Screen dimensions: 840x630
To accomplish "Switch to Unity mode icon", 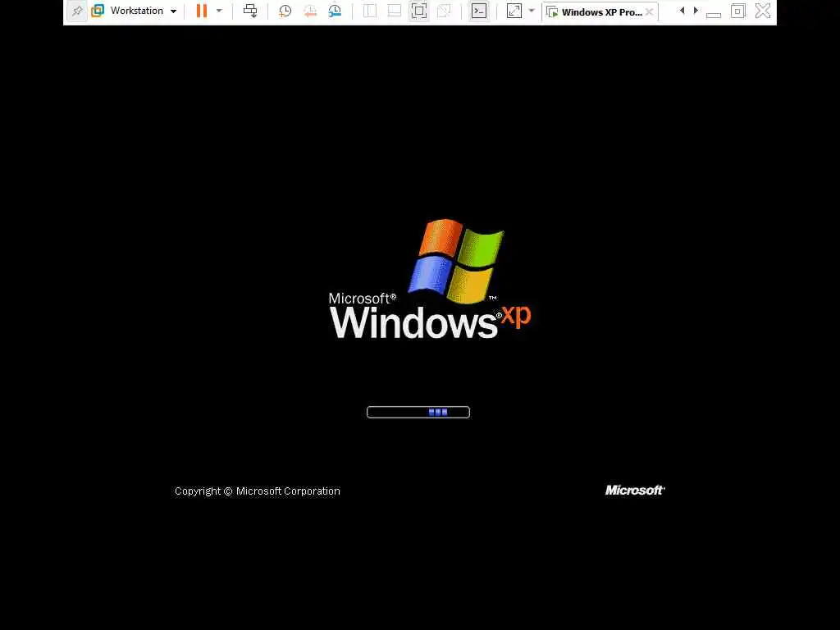I will point(444,11).
